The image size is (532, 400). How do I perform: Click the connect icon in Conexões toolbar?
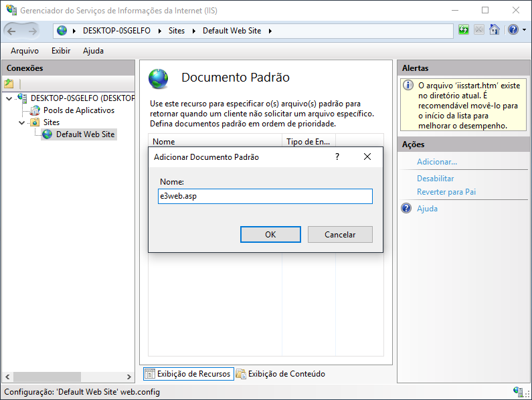[x=9, y=84]
